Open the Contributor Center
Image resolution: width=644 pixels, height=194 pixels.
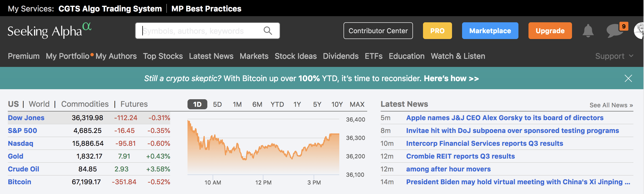pos(378,31)
